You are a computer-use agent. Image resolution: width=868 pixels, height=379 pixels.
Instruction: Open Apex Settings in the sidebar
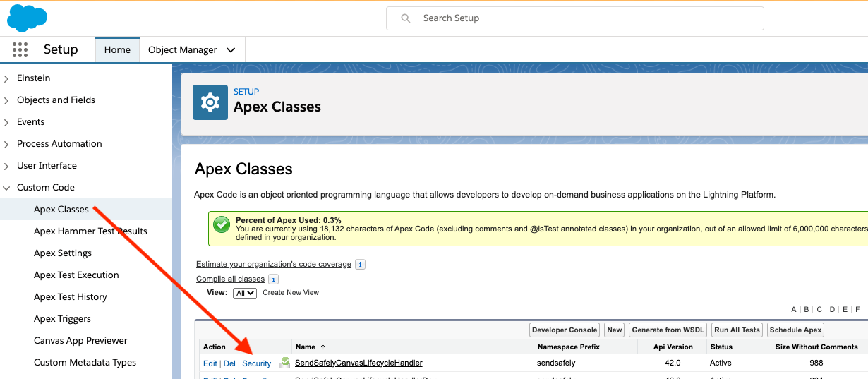point(63,253)
